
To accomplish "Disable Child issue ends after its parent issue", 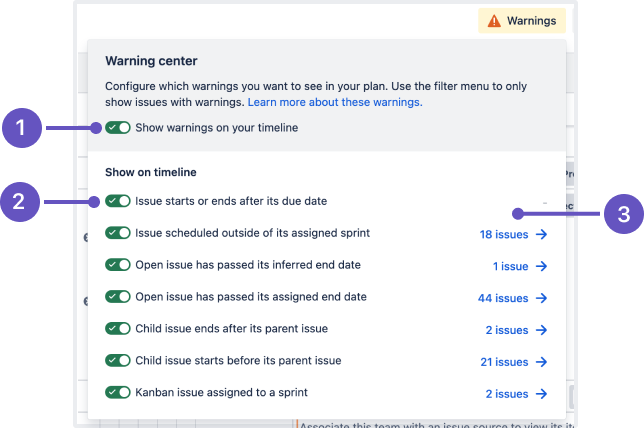I will (118, 329).
